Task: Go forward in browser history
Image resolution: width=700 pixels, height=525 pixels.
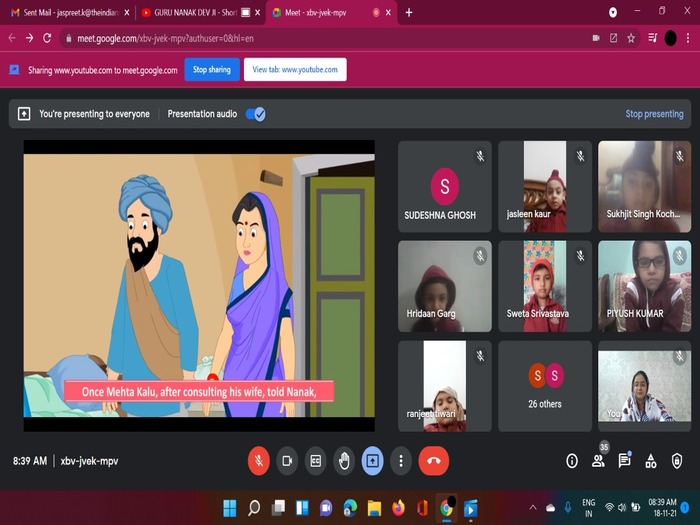Action: click(x=29, y=38)
